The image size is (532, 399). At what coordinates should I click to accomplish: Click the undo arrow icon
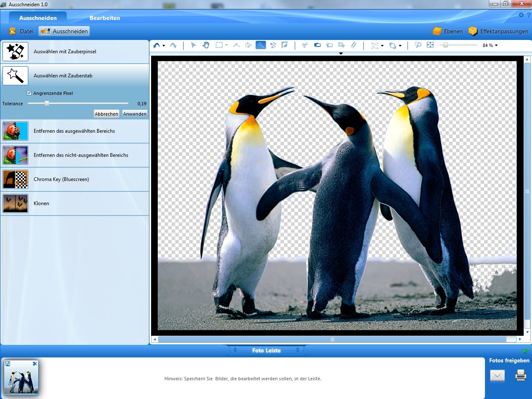point(157,45)
